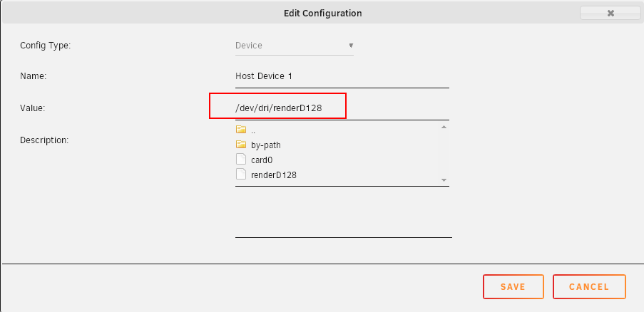The height and width of the screenshot is (312, 644).
Task: Choose the card0 device file name
Action: [262, 160]
